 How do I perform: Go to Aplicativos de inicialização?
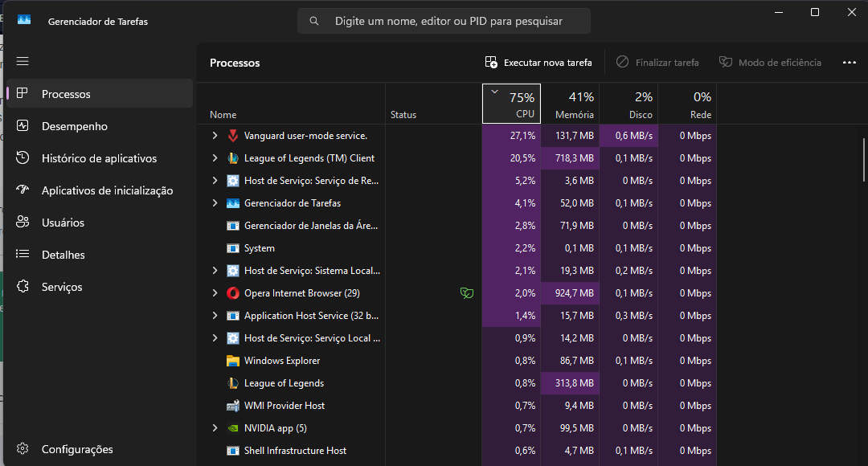[100, 190]
